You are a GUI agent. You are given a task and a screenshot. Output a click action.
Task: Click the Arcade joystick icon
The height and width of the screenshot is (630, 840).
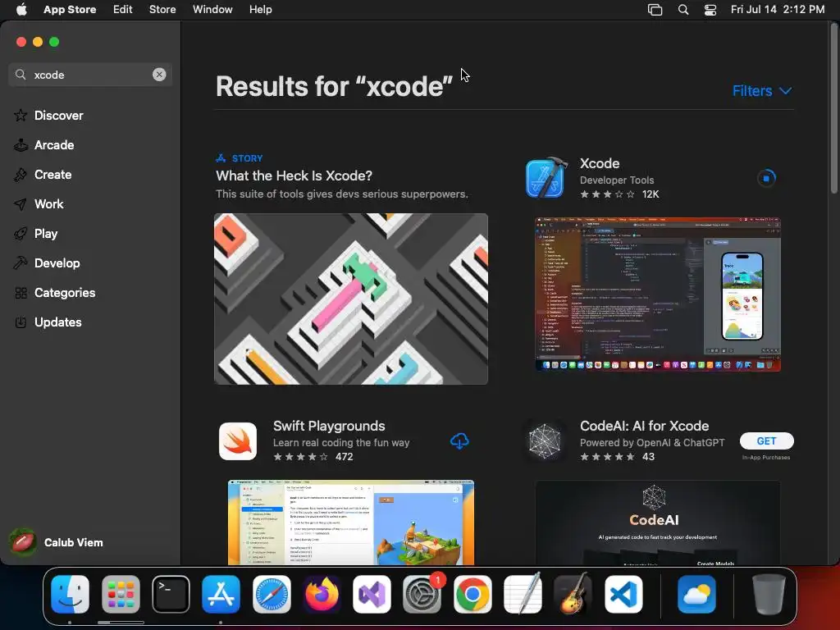pos(21,144)
